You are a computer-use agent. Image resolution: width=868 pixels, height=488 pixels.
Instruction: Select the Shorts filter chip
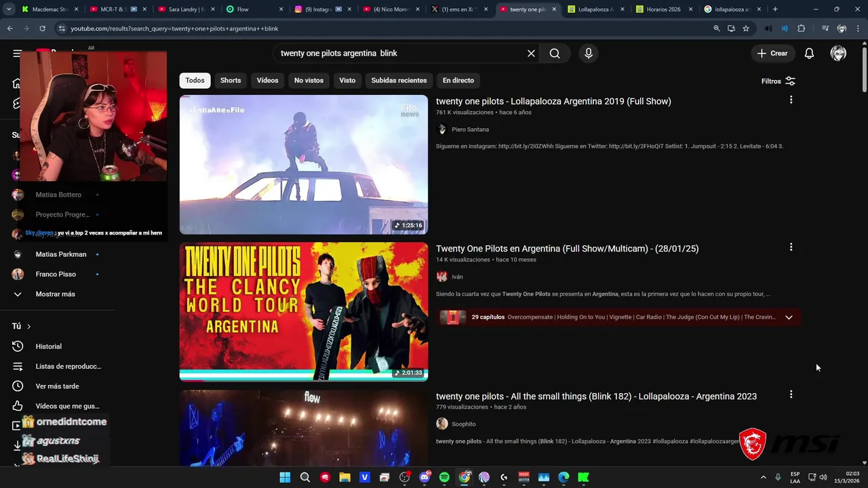pyautogui.click(x=231, y=80)
